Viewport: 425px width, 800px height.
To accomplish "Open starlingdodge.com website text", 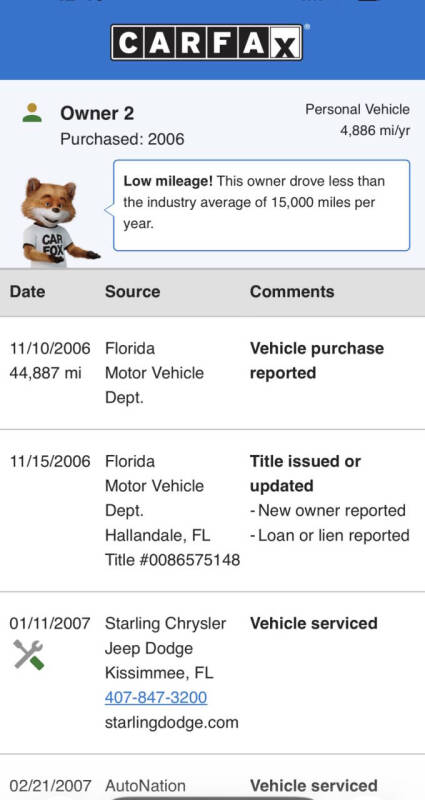I will 171,722.
